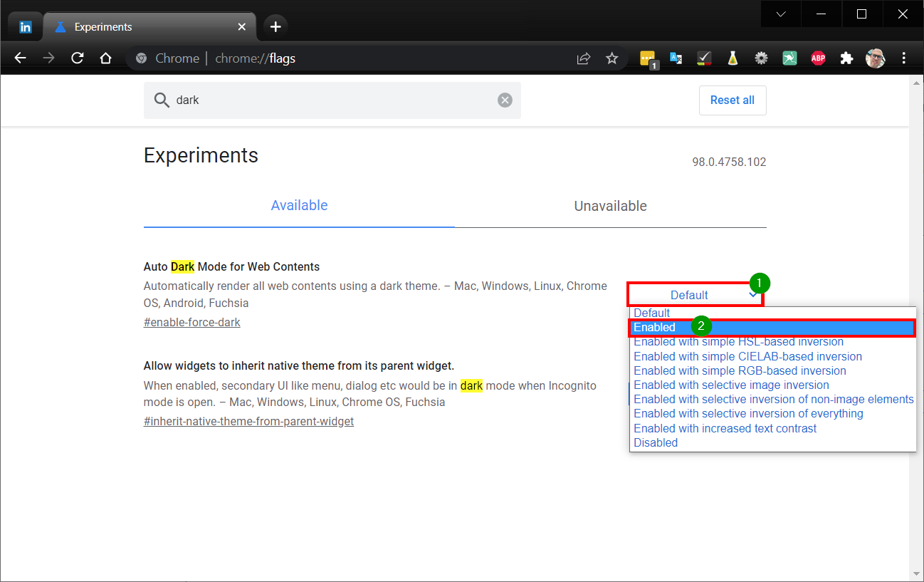
Task: Go back to the previous page
Action: pos(21,58)
